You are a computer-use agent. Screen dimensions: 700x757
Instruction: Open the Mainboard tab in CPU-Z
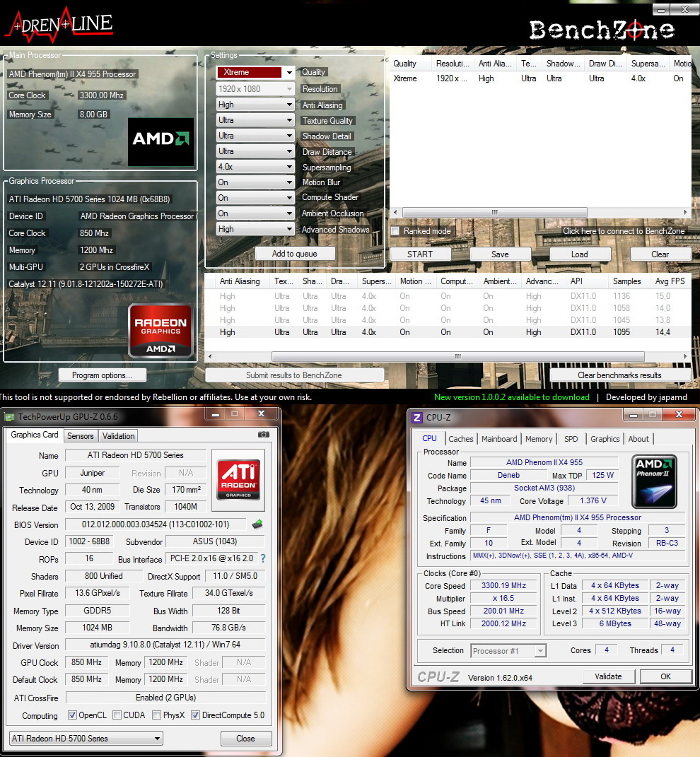499,439
